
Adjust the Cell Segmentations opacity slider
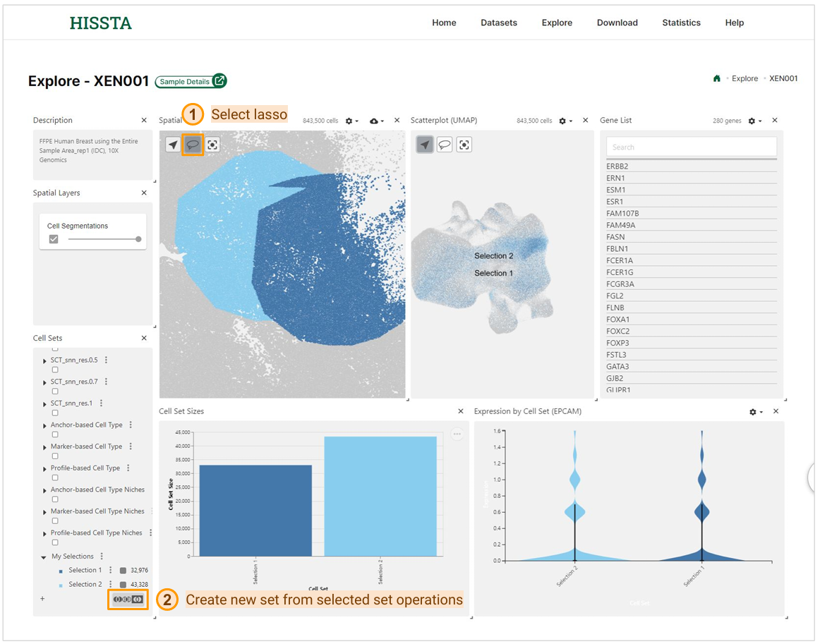tap(138, 239)
